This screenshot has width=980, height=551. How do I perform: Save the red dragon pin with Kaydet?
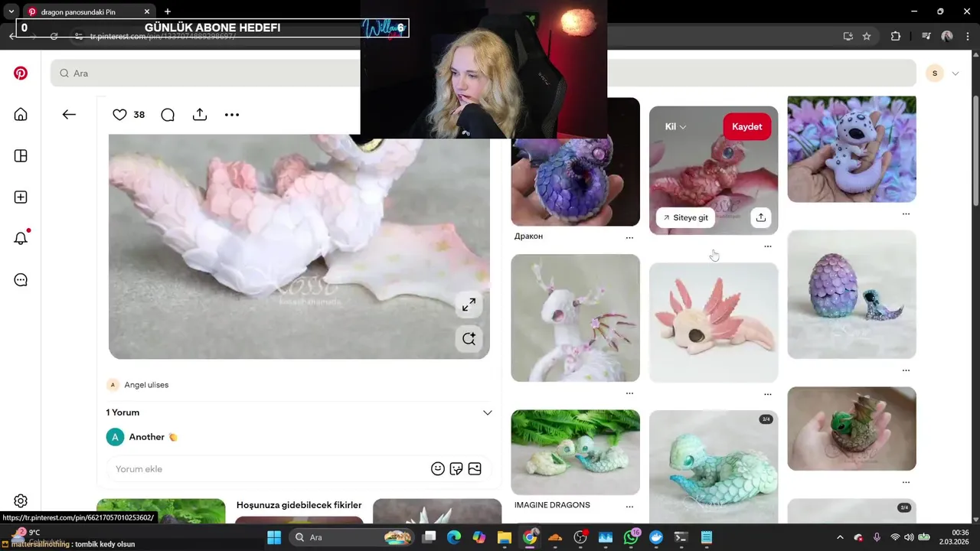746,127
